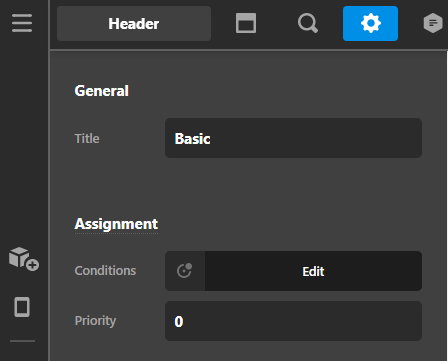The height and width of the screenshot is (361, 448).
Task: Open the hexagon notes icon
Action: [433, 23]
